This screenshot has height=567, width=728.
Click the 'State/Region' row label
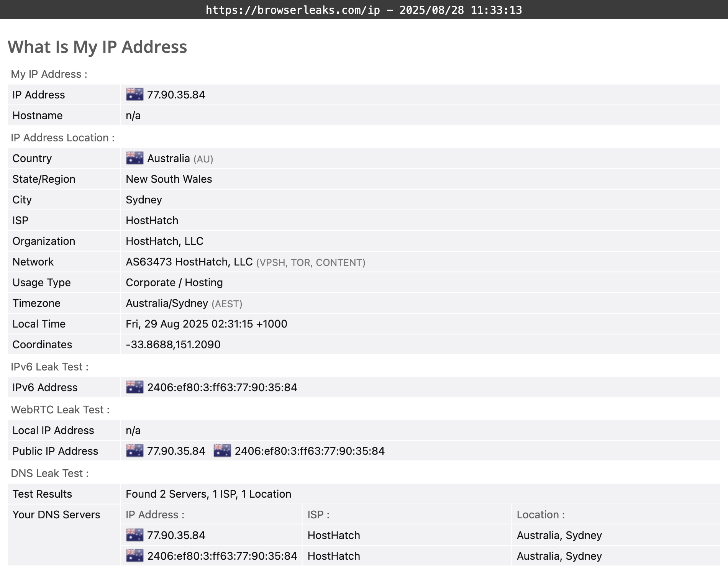pyautogui.click(x=44, y=179)
